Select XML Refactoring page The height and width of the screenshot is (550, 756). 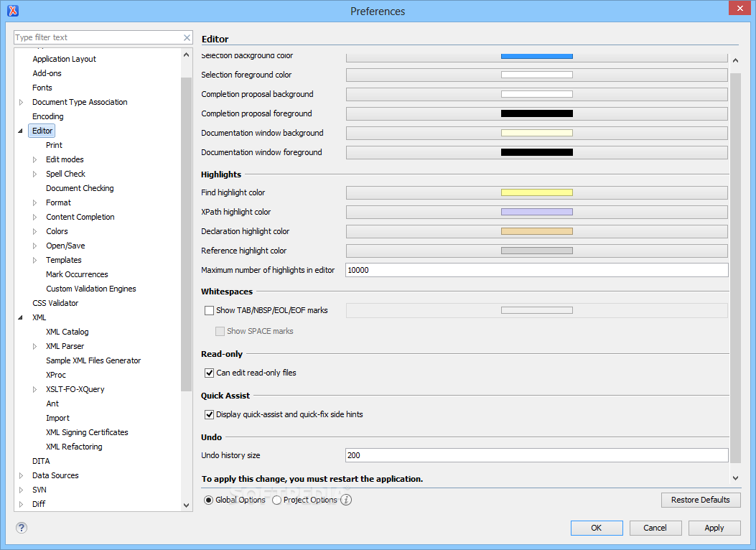pyautogui.click(x=74, y=447)
